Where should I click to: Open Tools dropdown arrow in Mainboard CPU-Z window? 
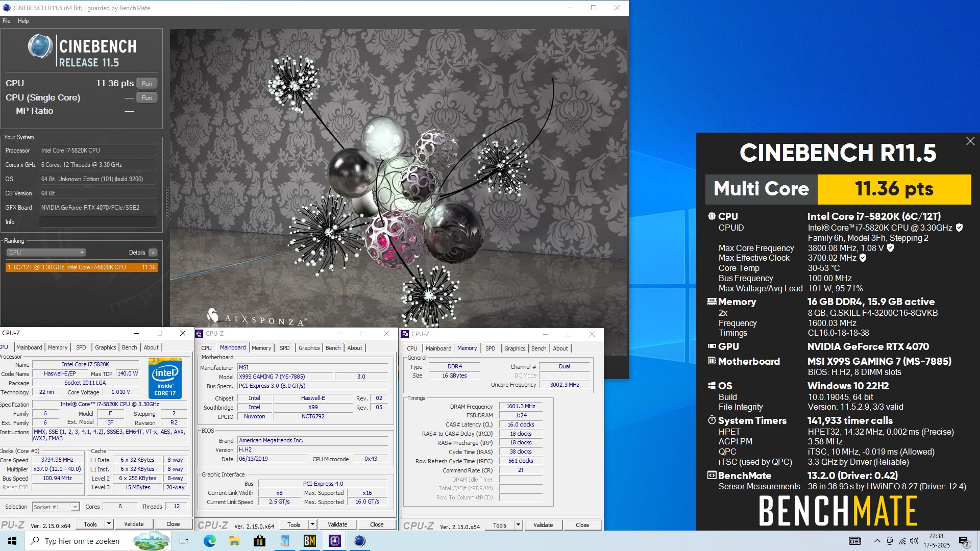tap(312, 524)
